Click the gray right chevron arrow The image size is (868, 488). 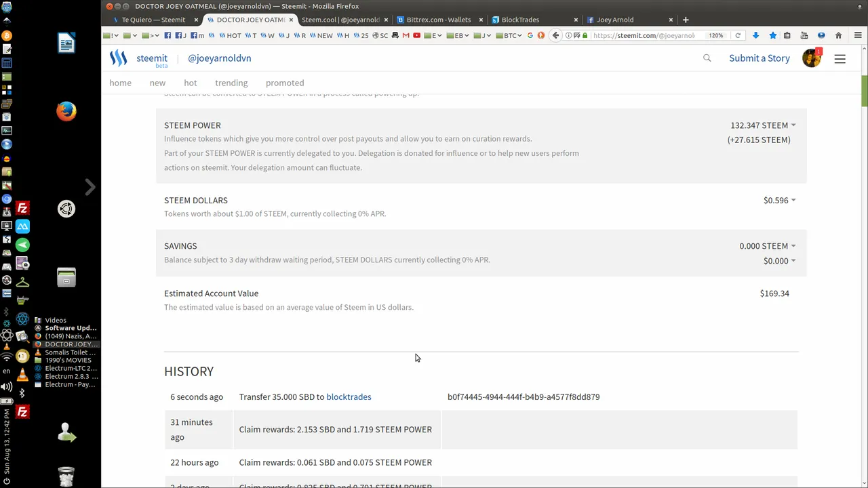(90, 186)
